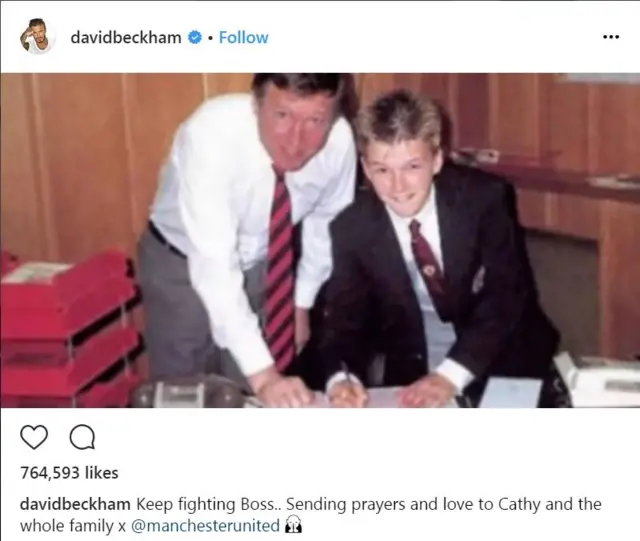
Task: Click the davidbeckham username in the caption
Action: (x=75, y=504)
